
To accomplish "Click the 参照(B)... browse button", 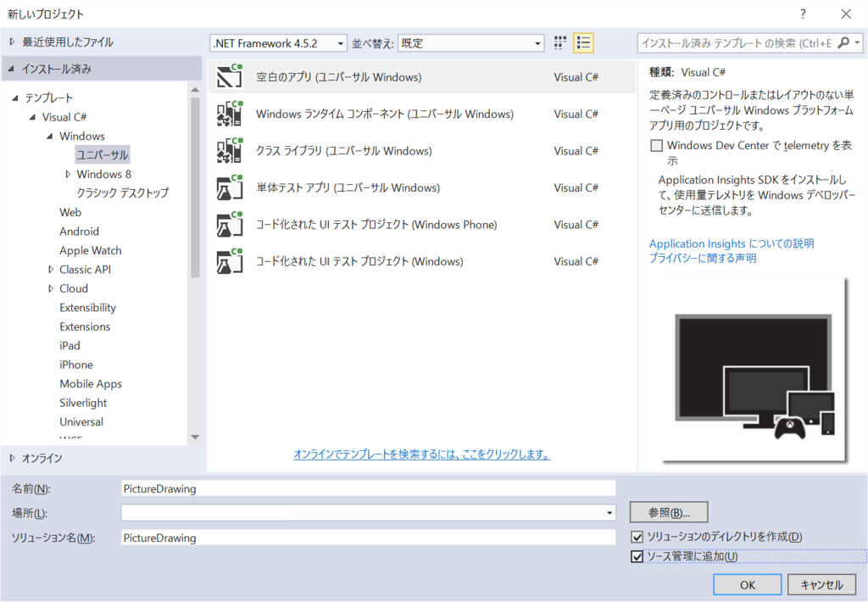I will pos(669,512).
